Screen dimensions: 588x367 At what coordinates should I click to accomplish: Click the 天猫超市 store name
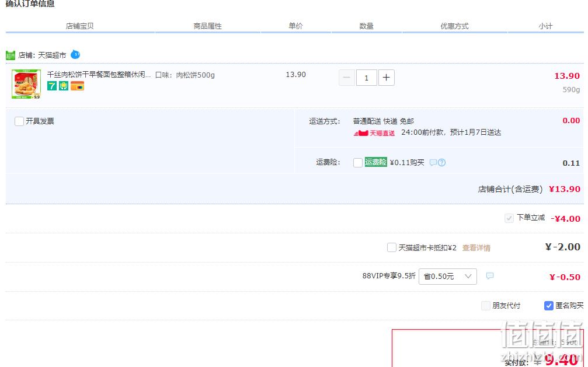52,55
